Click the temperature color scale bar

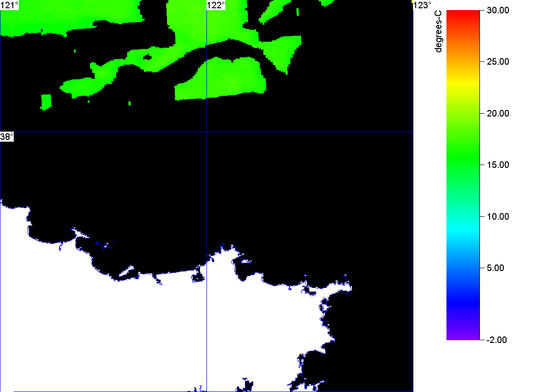point(463,175)
